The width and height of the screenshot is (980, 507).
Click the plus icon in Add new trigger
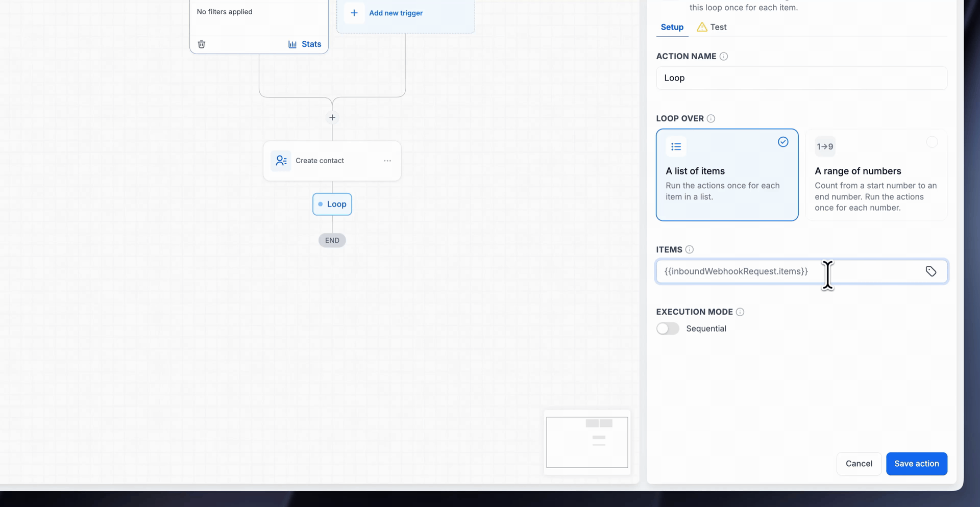click(354, 13)
